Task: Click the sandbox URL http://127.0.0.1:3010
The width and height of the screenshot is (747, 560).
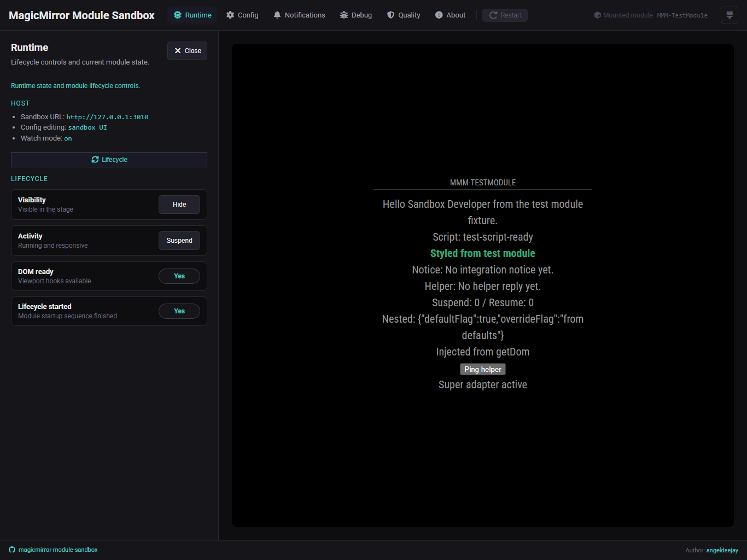Action: coord(108,117)
